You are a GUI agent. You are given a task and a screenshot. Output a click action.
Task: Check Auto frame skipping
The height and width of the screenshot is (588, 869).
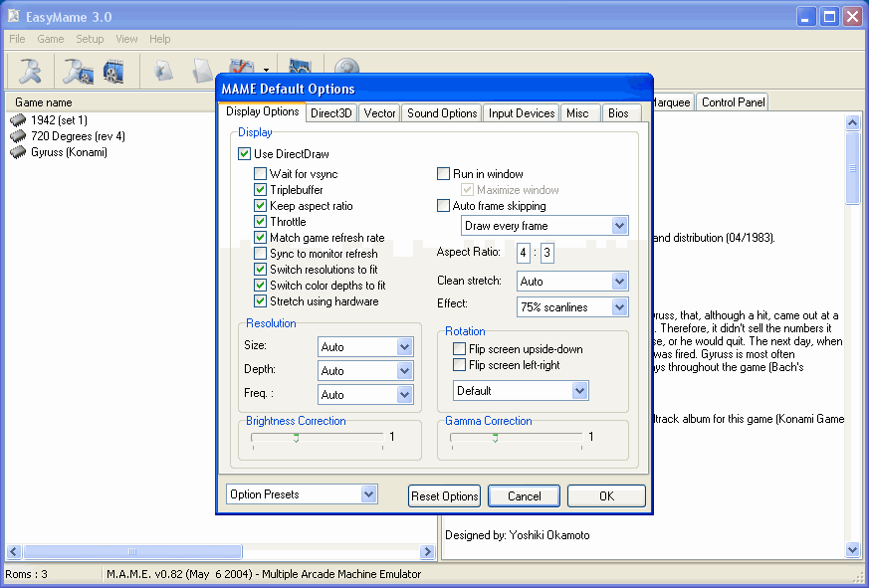[x=443, y=206]
